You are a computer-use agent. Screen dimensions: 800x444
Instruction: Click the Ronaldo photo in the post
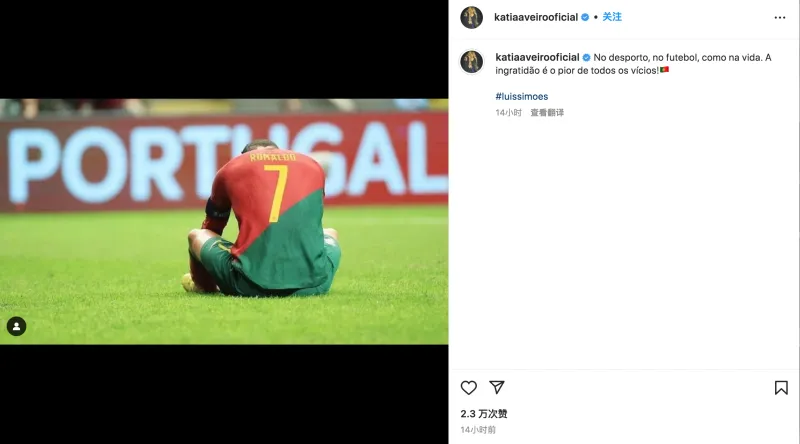click(224, 221)
